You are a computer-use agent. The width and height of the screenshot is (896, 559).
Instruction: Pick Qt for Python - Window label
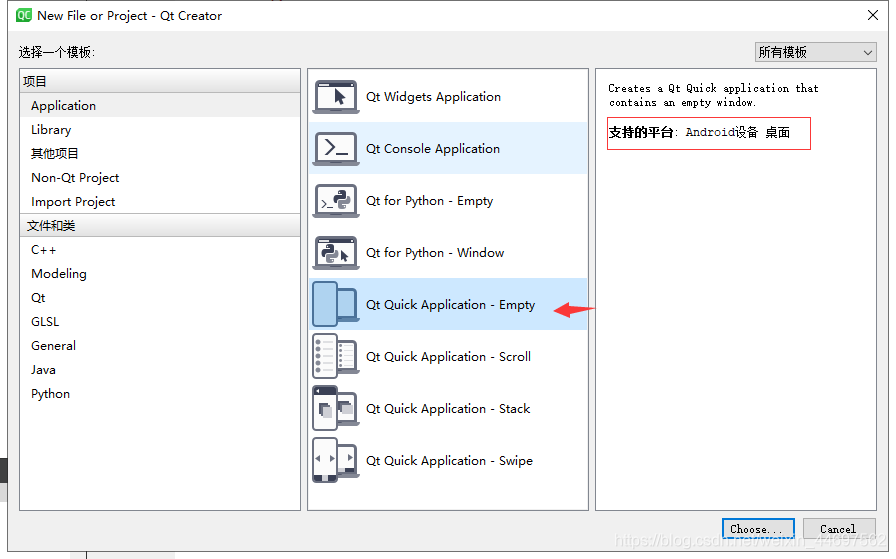coord(435,253)
